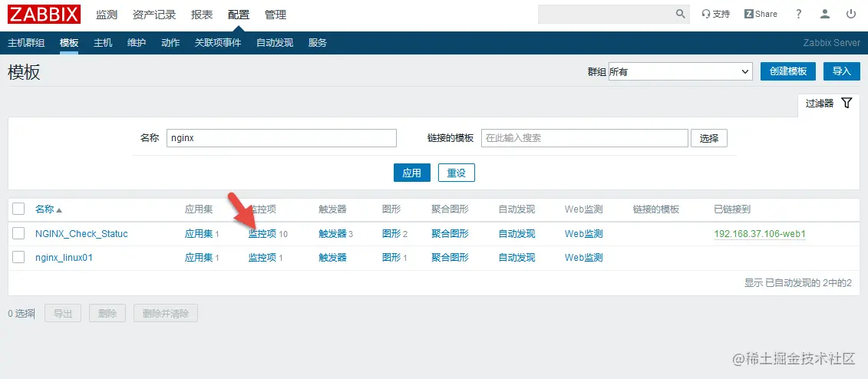Open 监控项 for NGINX_Check_Statuc
Image resolution: width=868 pixels, height=379 pixels.
point(262,234)
